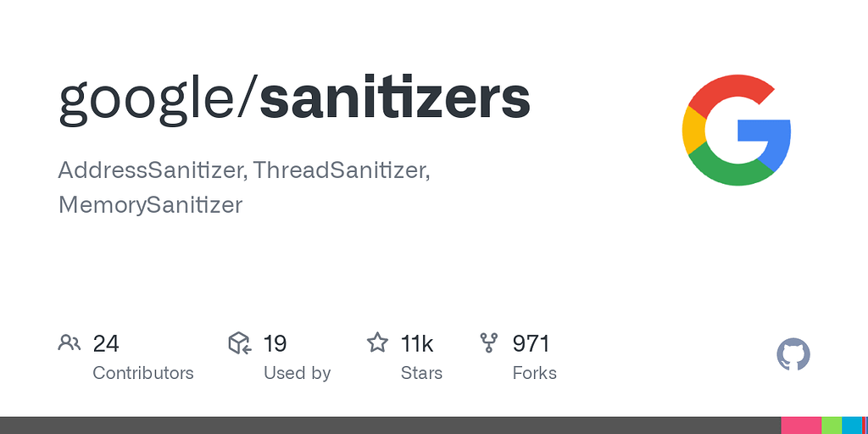Screen dimensions: 868x434
Task: Click the package dependency icon
Action: [240, 343]
